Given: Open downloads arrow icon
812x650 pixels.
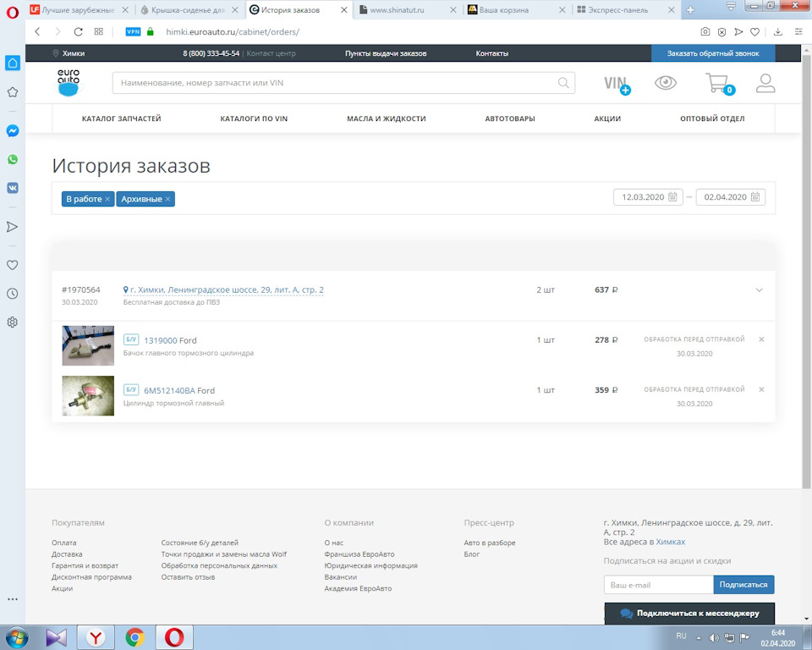Looking at the screenshot, I should point(778,31).
